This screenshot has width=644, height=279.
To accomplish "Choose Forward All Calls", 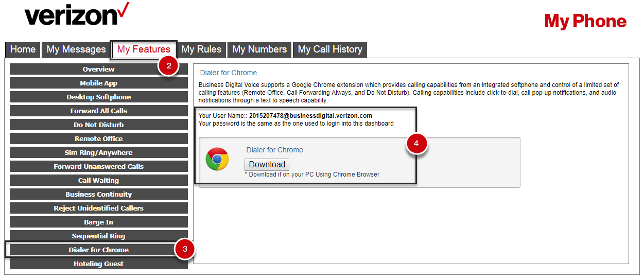I will pyautogui.click(x=99, y=111).
